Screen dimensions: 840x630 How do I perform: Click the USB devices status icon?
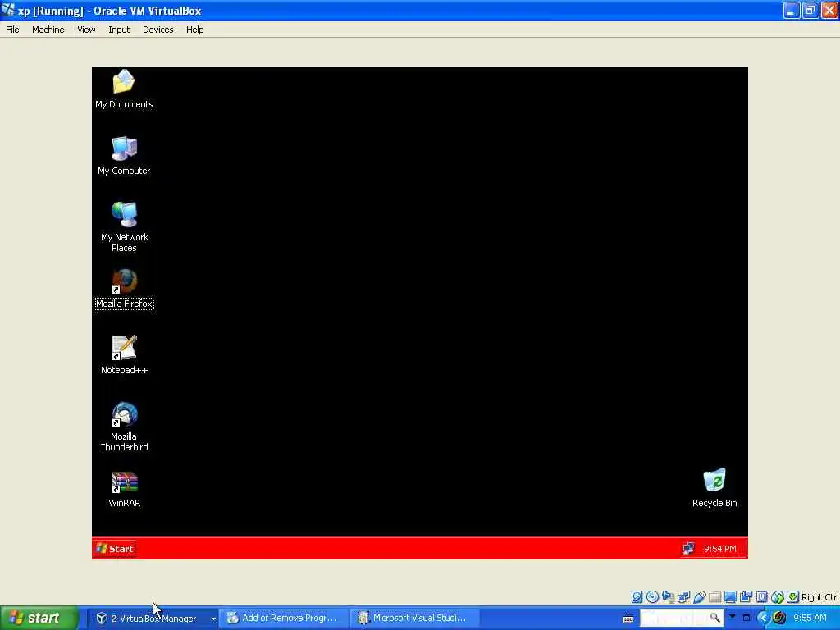point(699,597)
